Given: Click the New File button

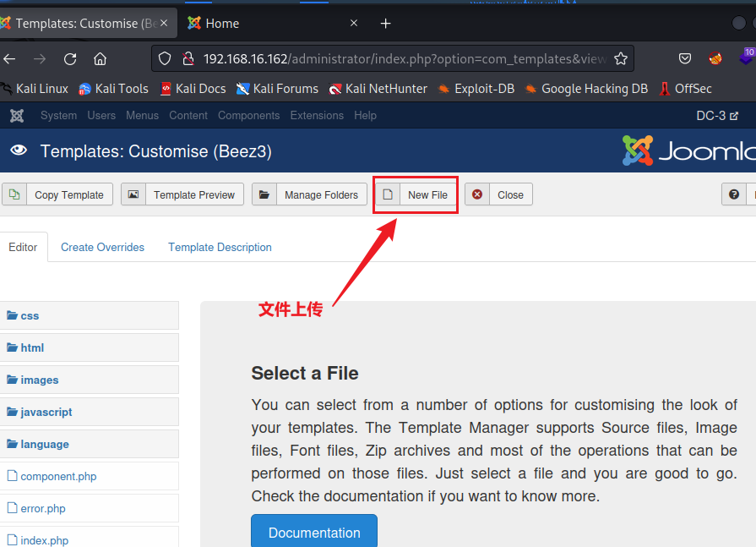Looking at the screenshot, I should click(x=416, y=194).
